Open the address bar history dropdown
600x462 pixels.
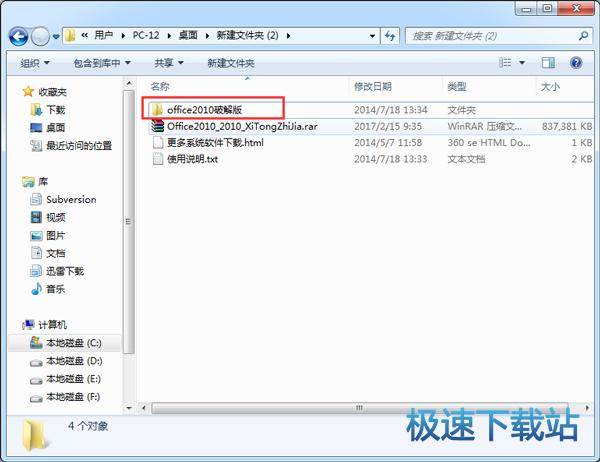coord(372,36)
